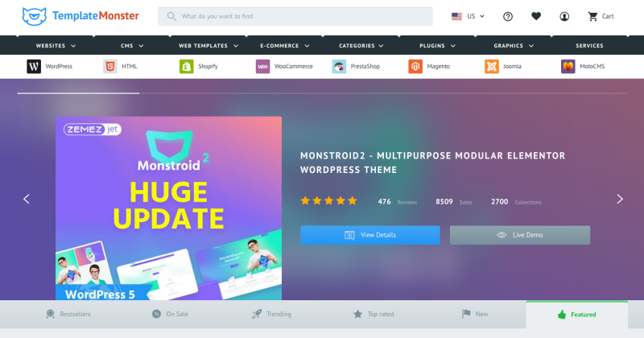Click the TemplateMonster logo

point(80,16)
